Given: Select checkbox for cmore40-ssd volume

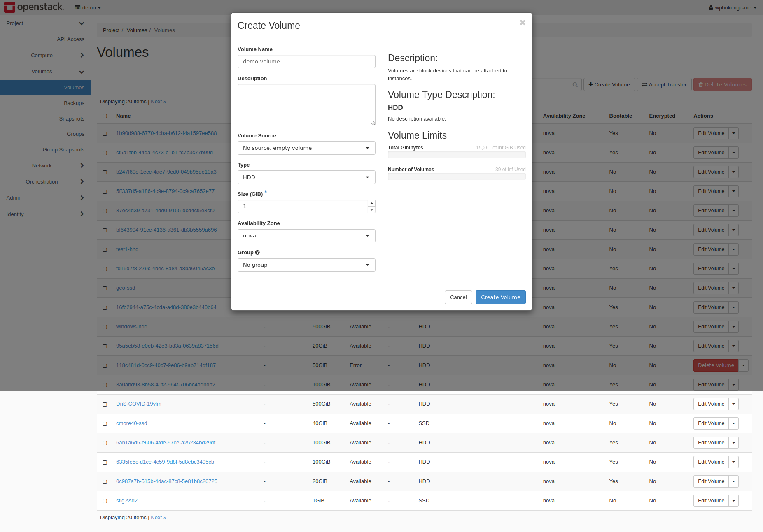Looking at the screenshot, I should pos(105,424).
